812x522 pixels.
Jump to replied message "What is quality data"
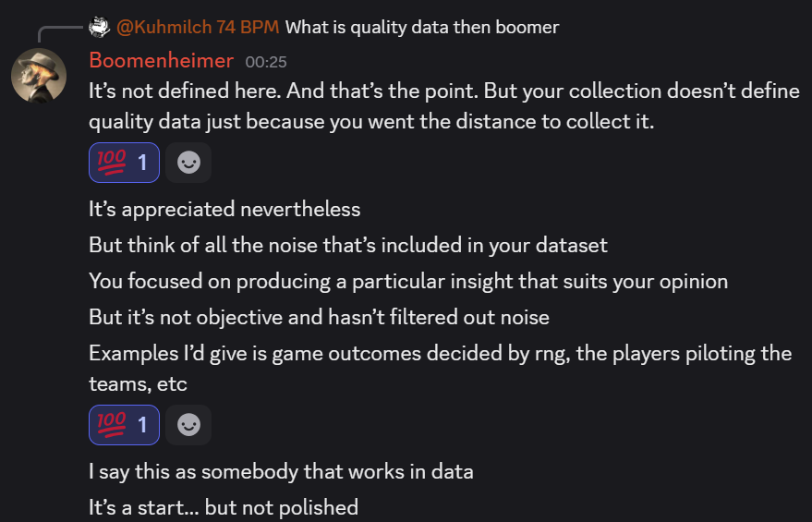tap(421, 27)
